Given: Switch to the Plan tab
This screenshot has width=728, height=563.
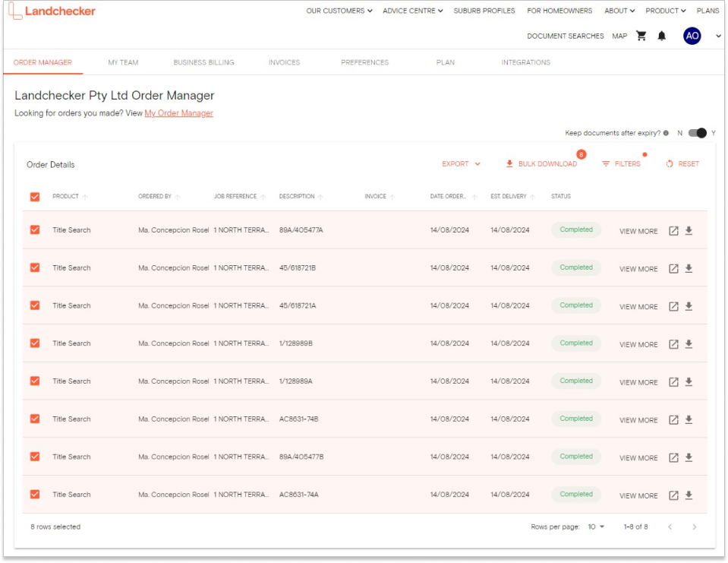Looking at the screenshot, I should (446, 62).
